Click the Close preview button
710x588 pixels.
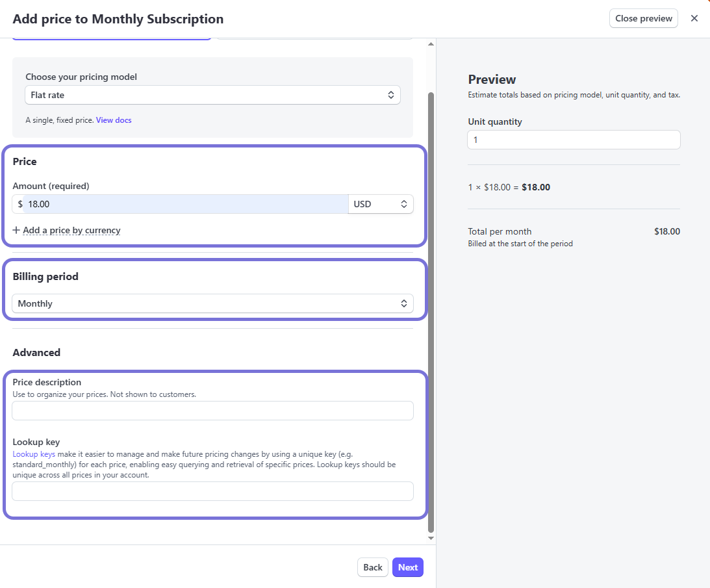pos(643,18)
